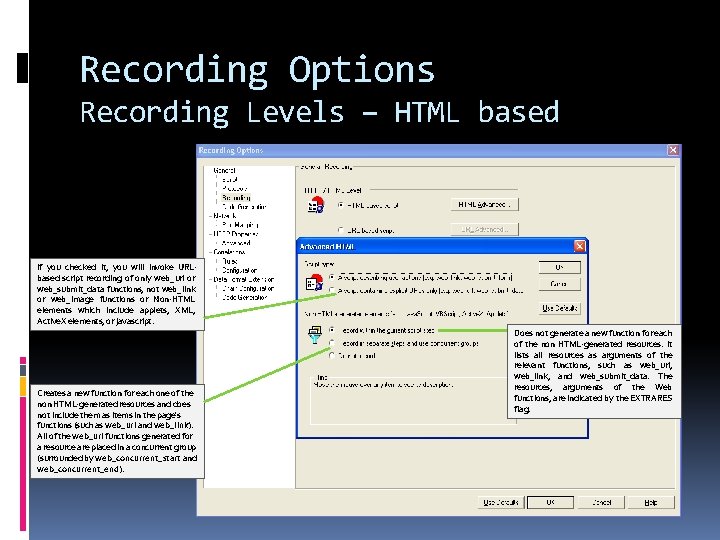
Task: Select General in the options tree
Action: pyautogui.click(x=224, y=170)
